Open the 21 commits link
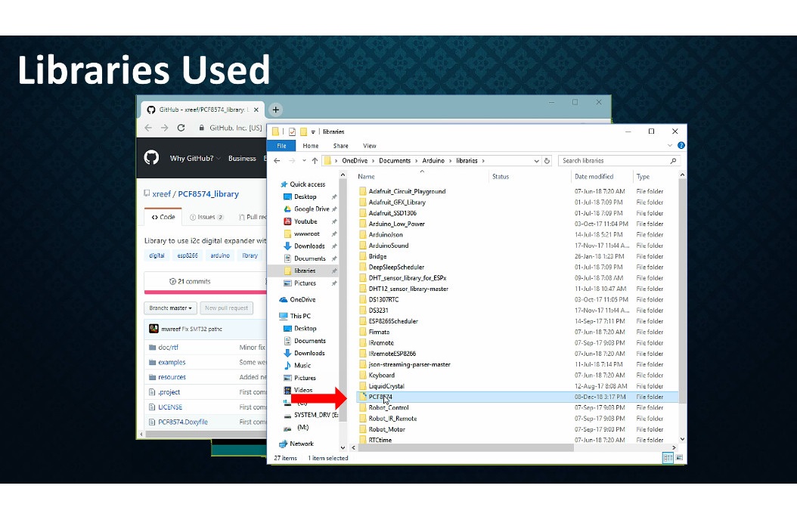Screen dimensions: 797x532 (x=190, y=281)
